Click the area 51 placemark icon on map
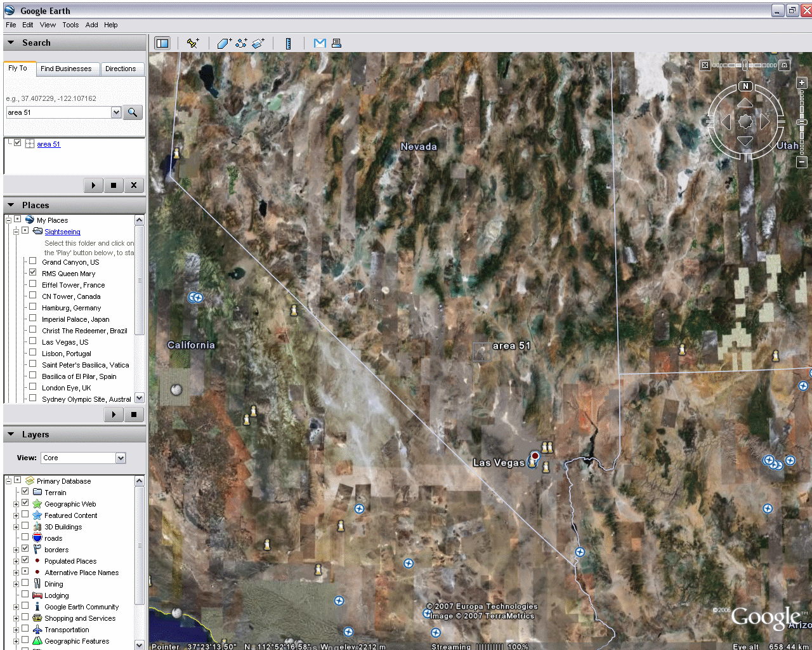The image size is (812, 650). tap(481, 352)
